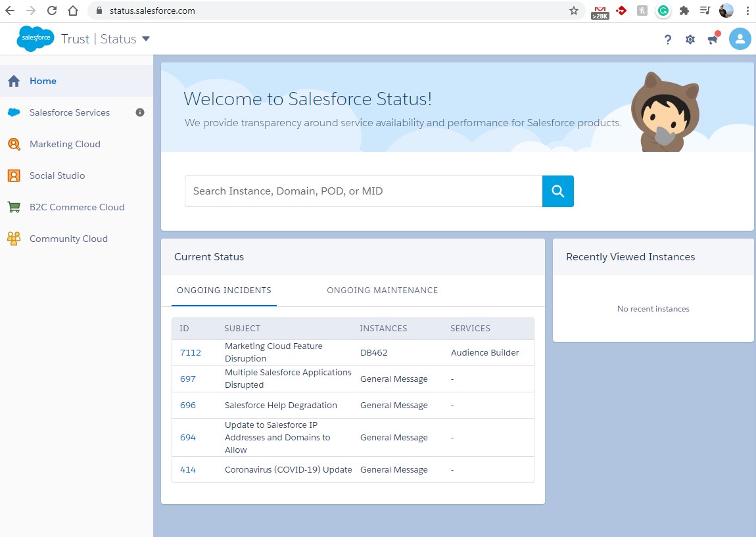Click the Audience Builder service cell
The width and height of the screenshot is (756, 537).
[x=484, y=352]
